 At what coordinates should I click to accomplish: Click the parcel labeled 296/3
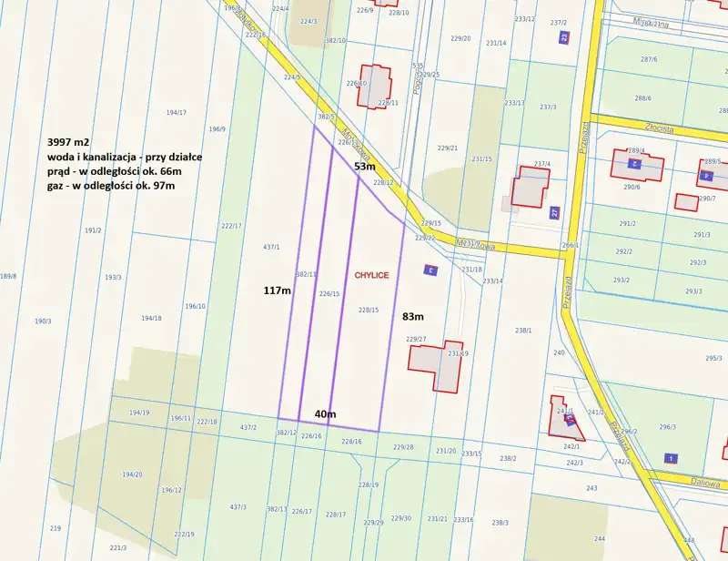coord(667,426)
